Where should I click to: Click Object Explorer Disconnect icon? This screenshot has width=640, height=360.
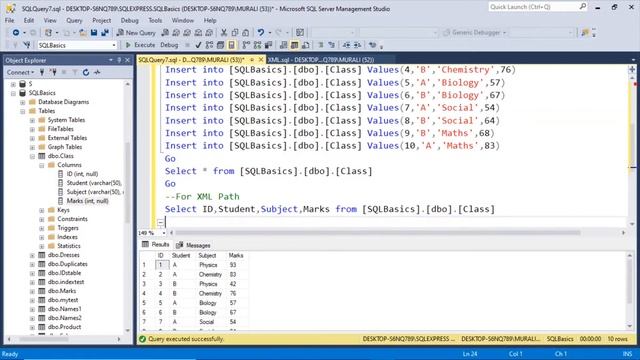point(53,72)
